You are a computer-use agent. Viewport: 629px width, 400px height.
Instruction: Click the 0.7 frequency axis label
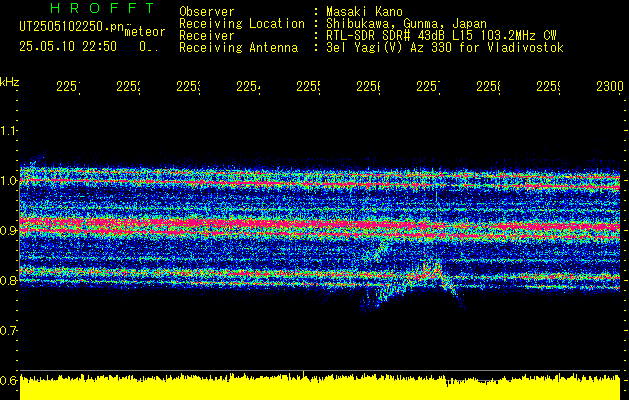pyautogui.click(x=8, y=331)
